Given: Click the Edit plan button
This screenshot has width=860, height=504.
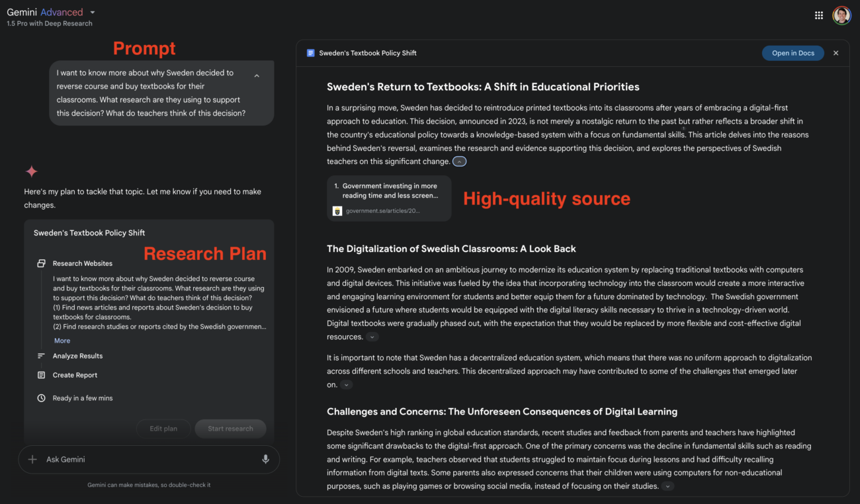Looking at the screenshot, I should tap(163, 429).
